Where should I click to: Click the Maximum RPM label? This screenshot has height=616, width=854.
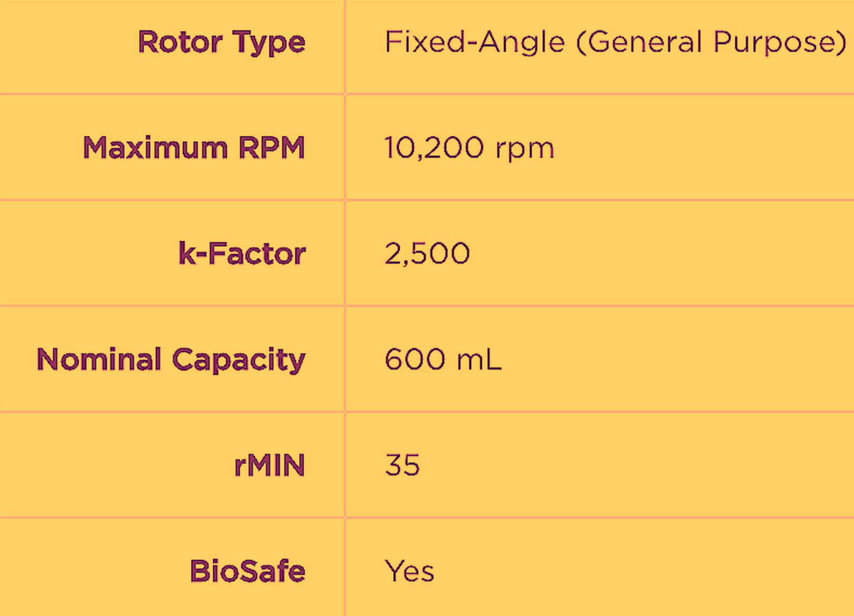click(194, 148)
